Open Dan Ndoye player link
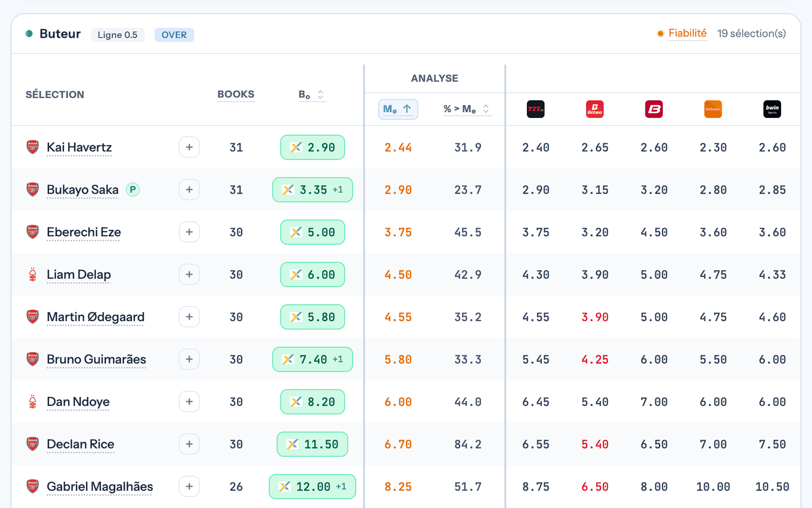The image size is (812, 508). coord(78,402)
